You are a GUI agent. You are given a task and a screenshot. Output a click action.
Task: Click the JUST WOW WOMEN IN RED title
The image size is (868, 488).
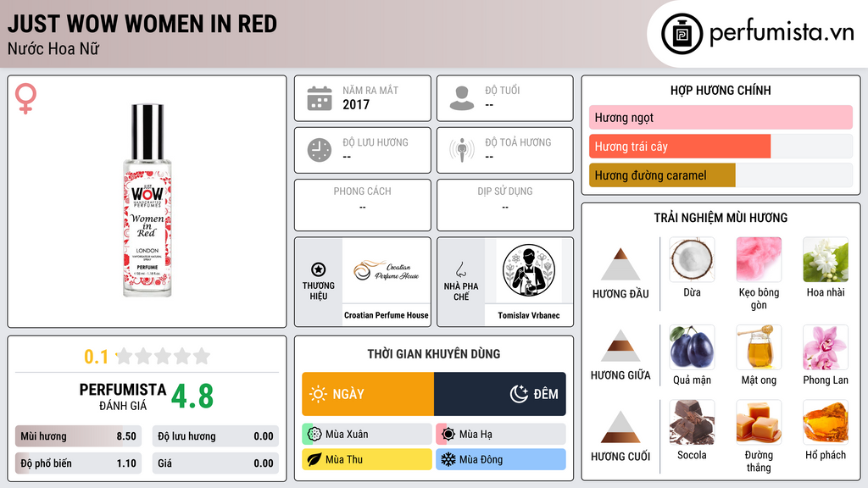click(142, 24)
